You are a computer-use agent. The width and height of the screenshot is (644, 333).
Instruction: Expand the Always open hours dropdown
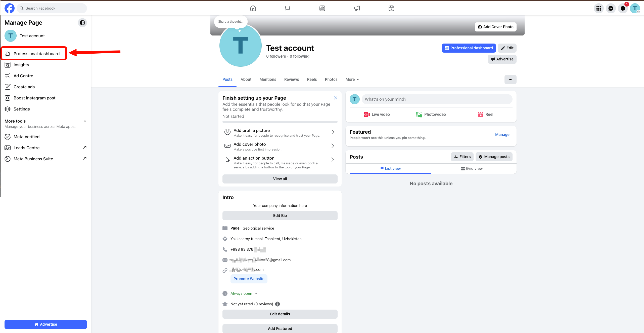coord(256,293)
